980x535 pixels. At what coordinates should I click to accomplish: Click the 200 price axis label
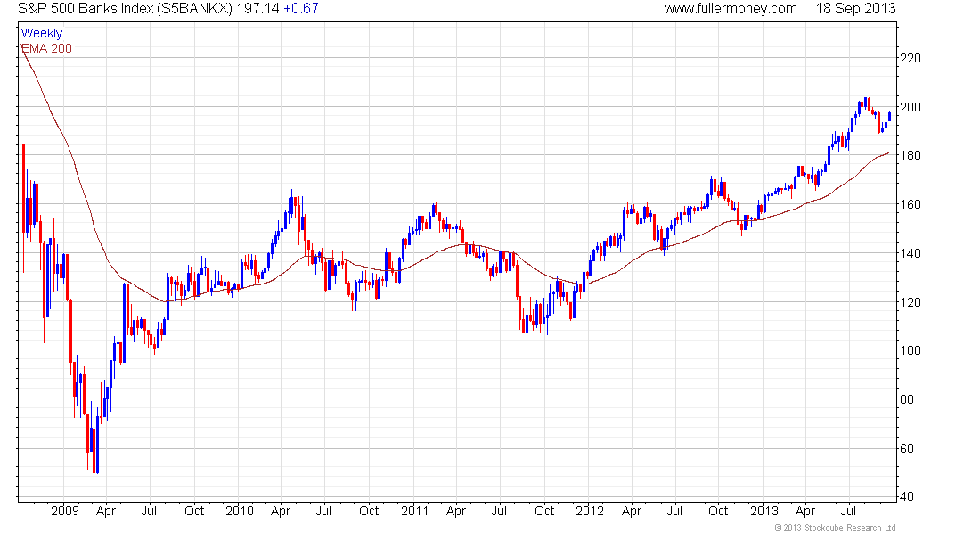910,107
